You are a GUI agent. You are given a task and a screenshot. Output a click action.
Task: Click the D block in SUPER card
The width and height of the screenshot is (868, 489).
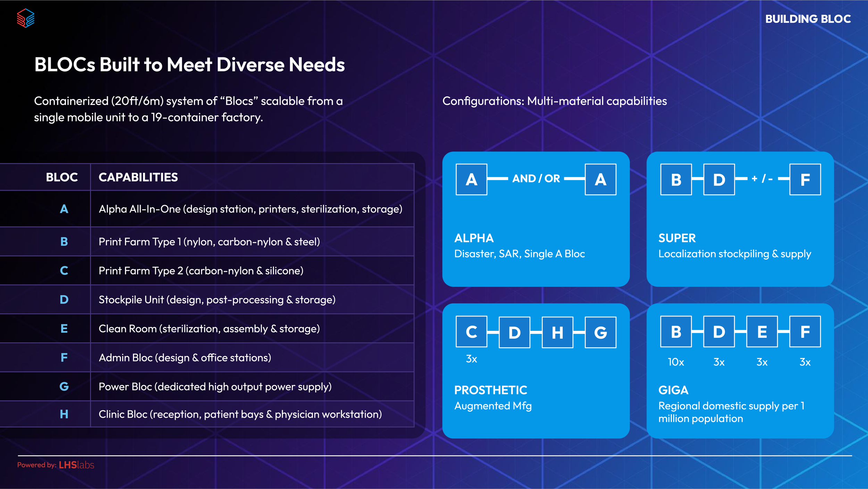click(719, 179)
